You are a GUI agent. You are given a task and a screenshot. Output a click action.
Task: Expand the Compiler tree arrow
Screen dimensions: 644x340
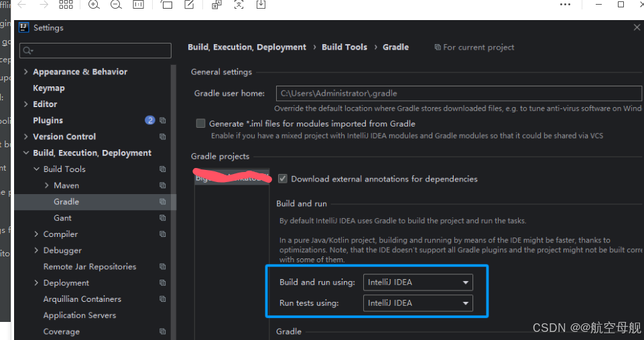pos(37,234)
